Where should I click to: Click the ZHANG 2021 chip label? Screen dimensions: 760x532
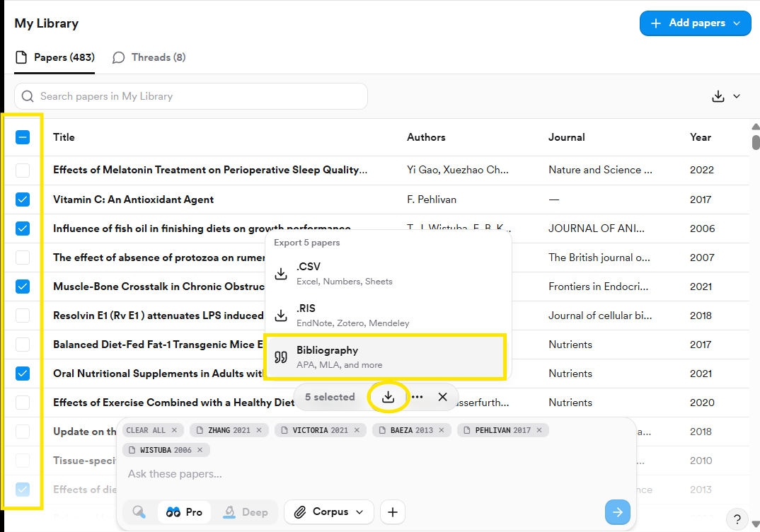click(229, 430)
